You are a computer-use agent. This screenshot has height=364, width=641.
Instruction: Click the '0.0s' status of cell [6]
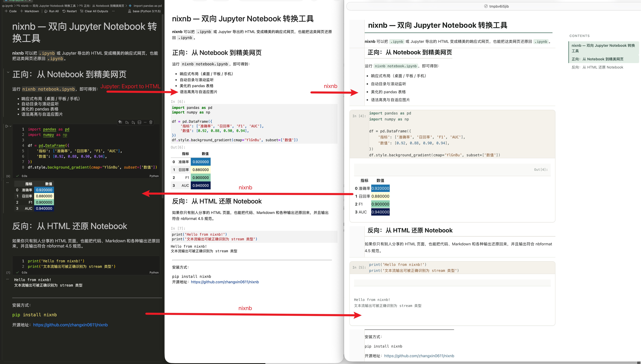click(x=24, y=176)
